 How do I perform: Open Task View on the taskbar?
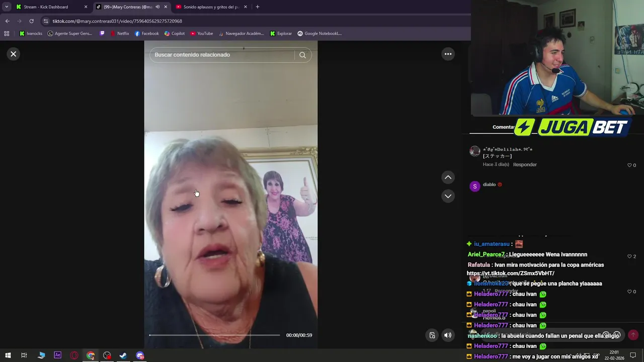[24, 355]
